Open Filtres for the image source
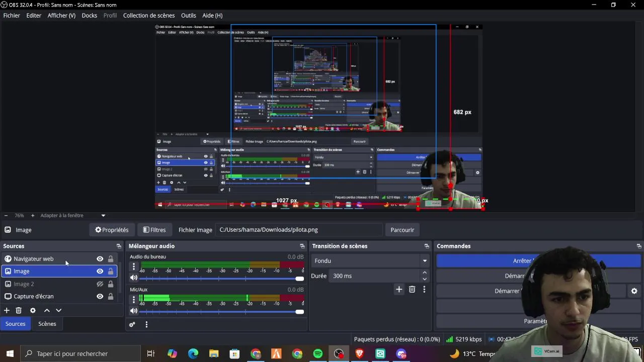644x362 pixels. click(154, 230)
